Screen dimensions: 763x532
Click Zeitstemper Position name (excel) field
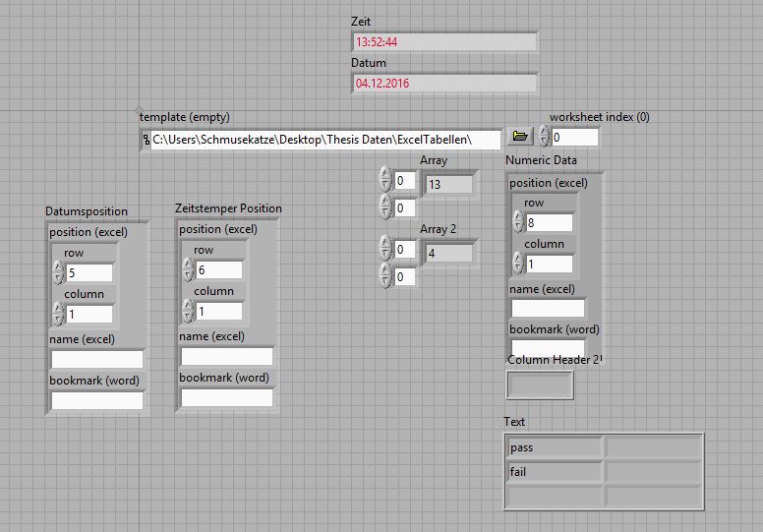[x=227, y=356]
